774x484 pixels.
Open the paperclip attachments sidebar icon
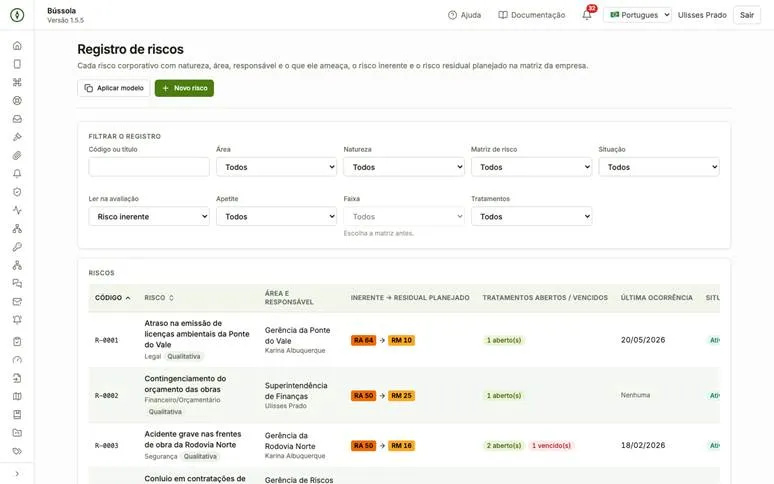pos(17,155)
